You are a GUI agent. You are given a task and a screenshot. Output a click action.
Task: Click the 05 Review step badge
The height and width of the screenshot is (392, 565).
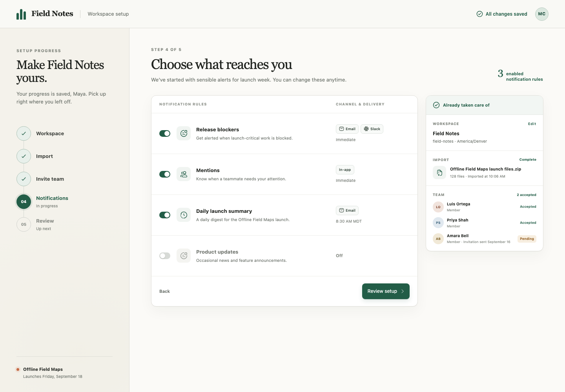(x=24, y=224)
